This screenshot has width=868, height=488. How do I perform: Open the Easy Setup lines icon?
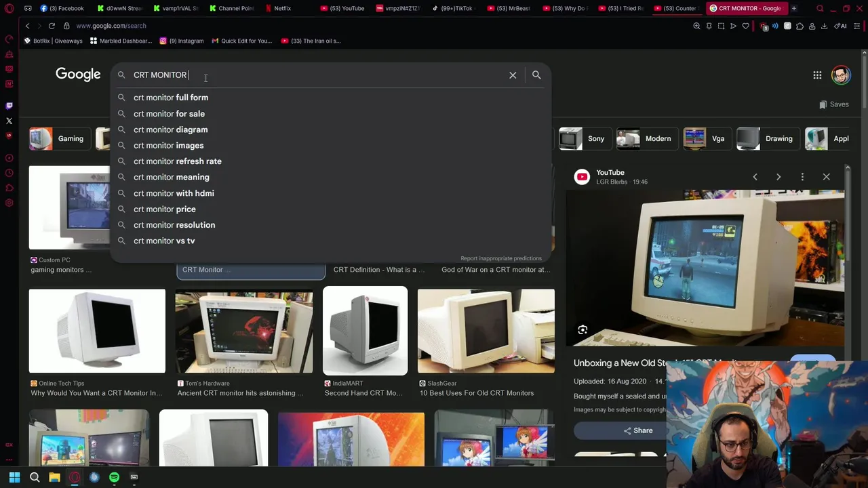[857, 26]
